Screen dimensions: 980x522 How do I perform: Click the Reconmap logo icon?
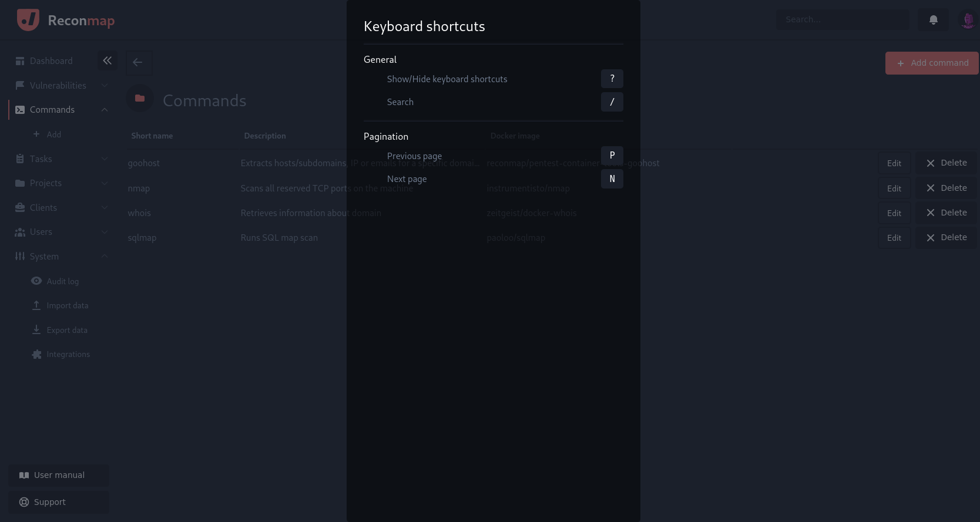click(x=28, y=19)
